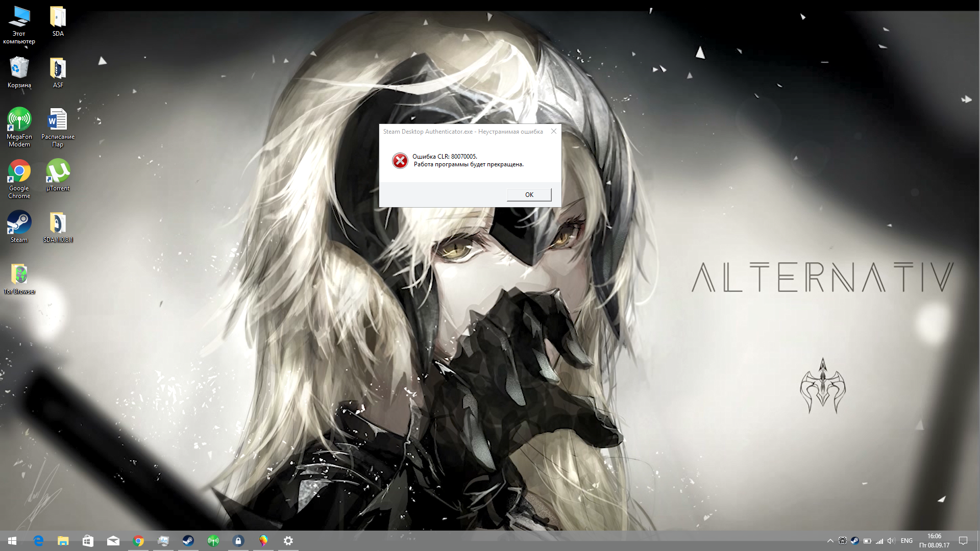Switch to MegaFon Modem in the taskbar
This screenshot has width=980, height=551.
(213, 541)
